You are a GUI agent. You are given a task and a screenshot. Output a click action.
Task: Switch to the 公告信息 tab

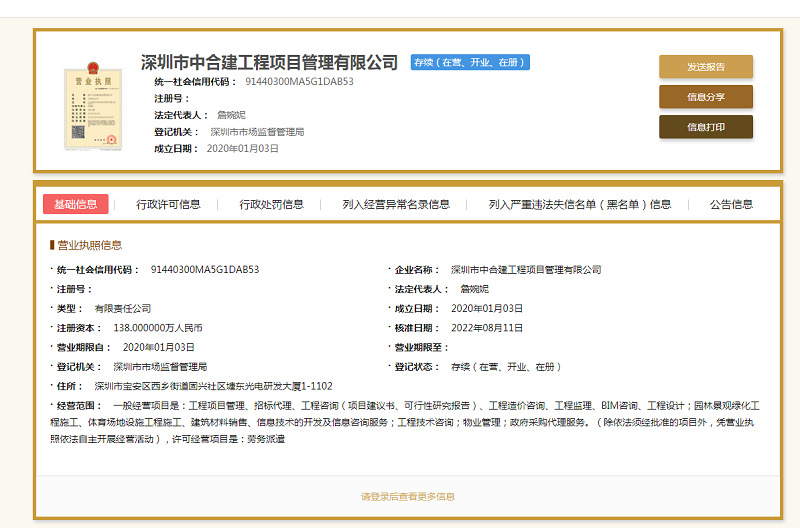point(731,205)
